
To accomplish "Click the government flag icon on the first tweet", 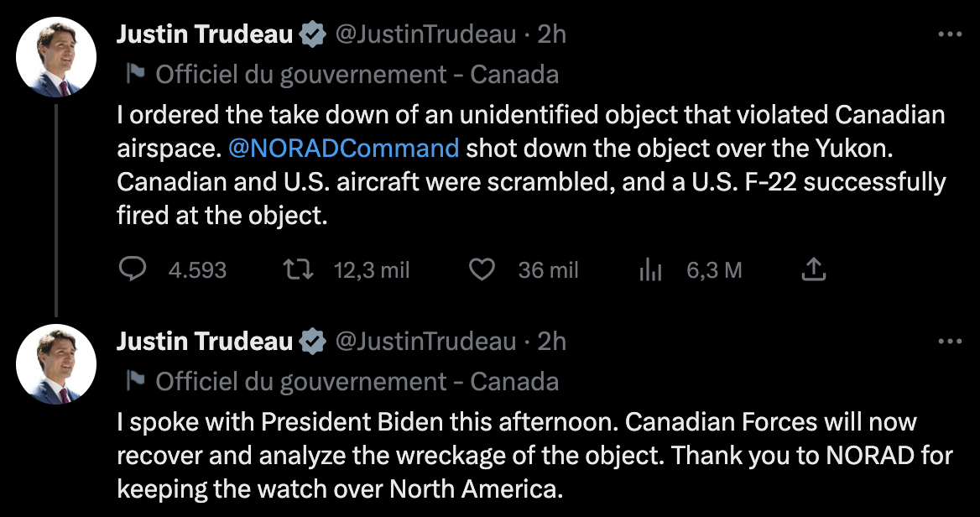I will 135,74.
